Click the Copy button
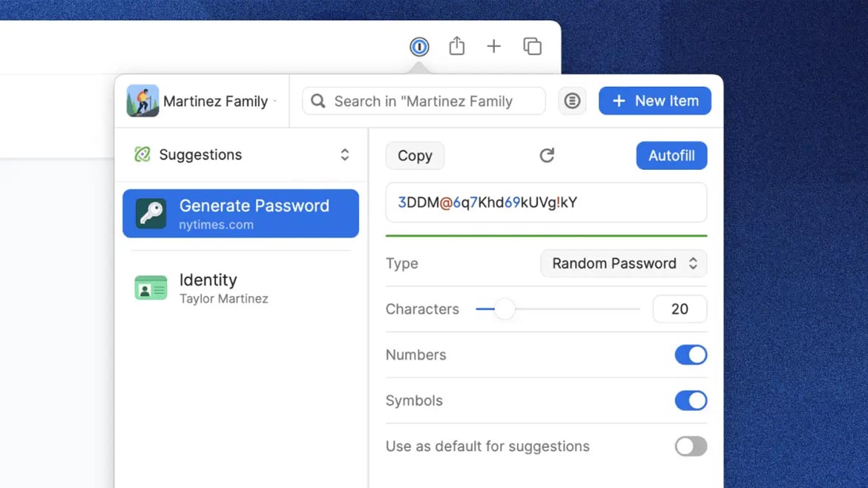The width and height of the screenshot is (868, 488). [415, 156]
